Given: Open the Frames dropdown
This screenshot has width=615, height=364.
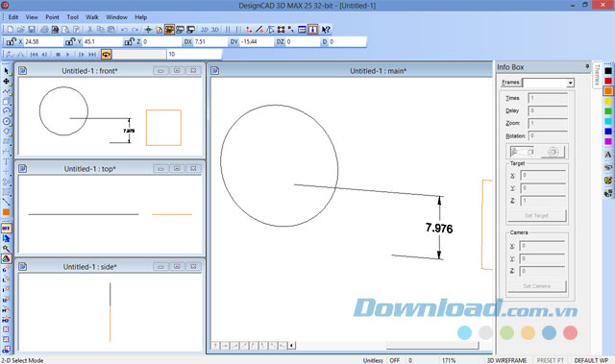Looking at the screenshot, I should [570, 83].
